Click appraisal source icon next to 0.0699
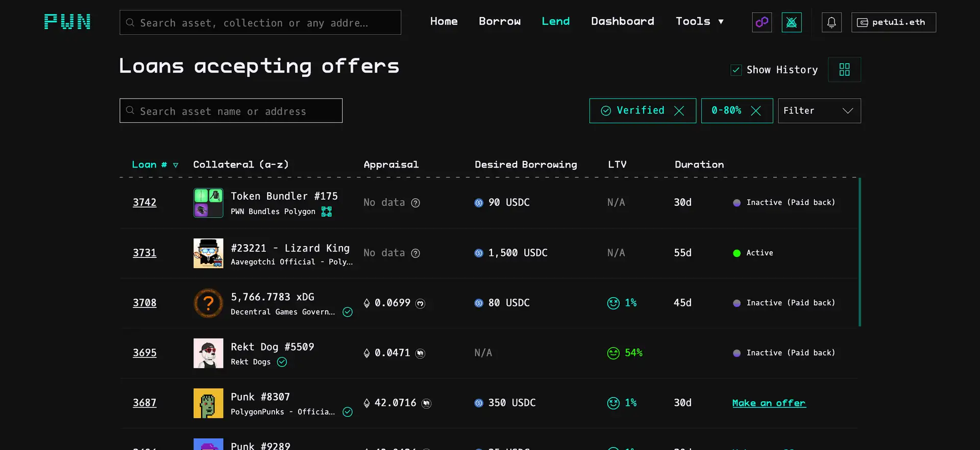Screen dimensions: 980x450 click(420, 303)
